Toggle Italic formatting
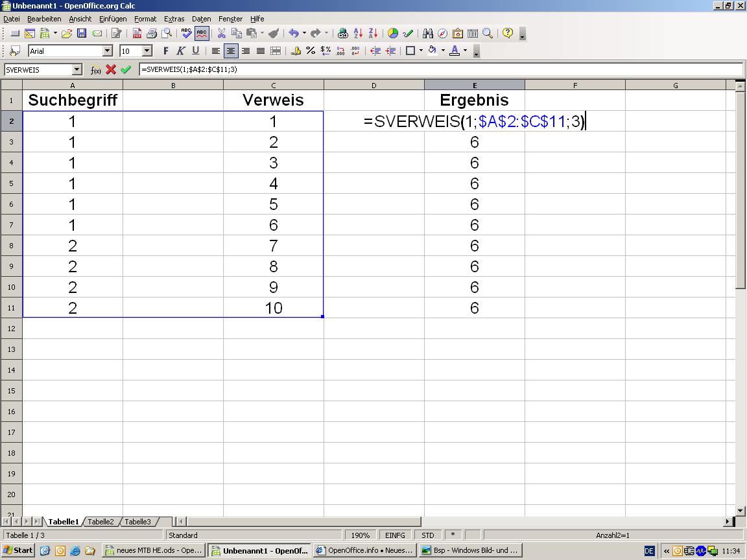The image size is (747, 560). [181, 51]
